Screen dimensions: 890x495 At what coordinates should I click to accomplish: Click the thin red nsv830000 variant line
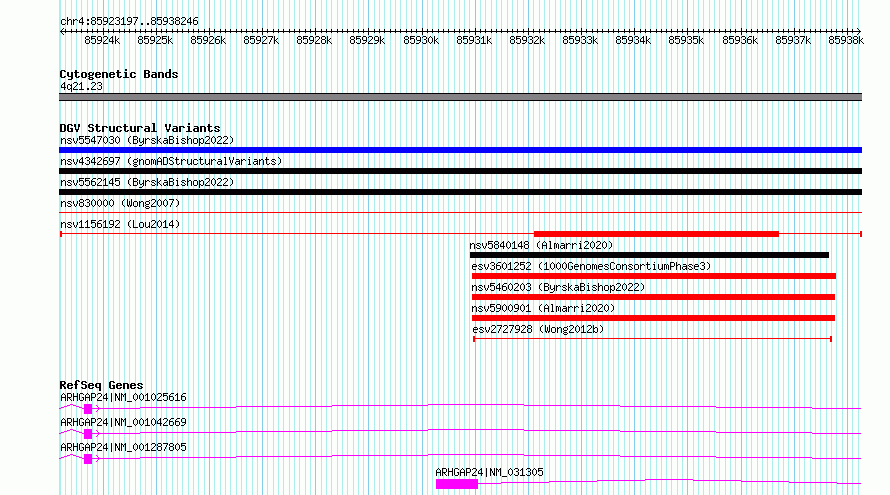pos(460,213)
